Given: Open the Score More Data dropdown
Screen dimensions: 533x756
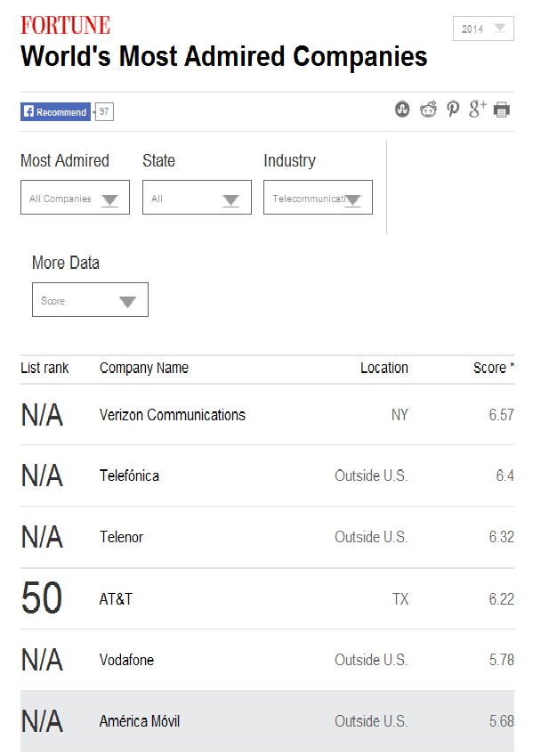Looking at the screenshot, I should coord(90,300).
